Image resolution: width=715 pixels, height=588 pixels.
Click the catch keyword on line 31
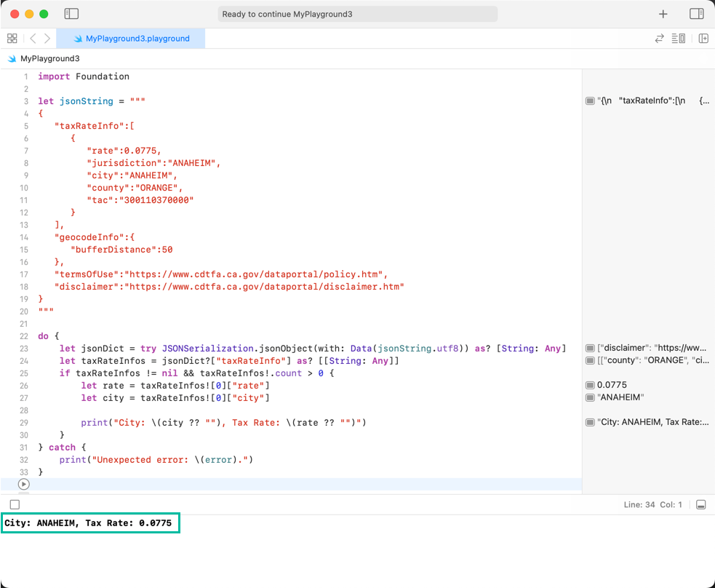click(62, 448)
